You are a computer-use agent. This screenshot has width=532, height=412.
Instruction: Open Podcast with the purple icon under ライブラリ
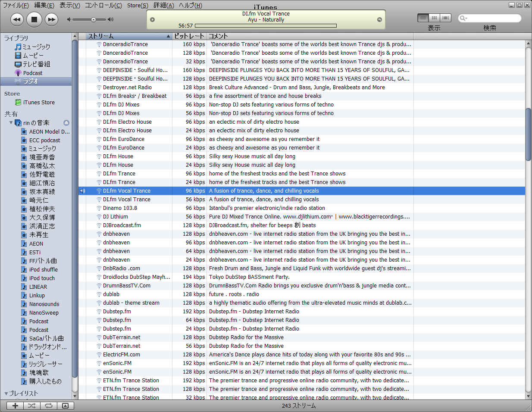point(29,73)
